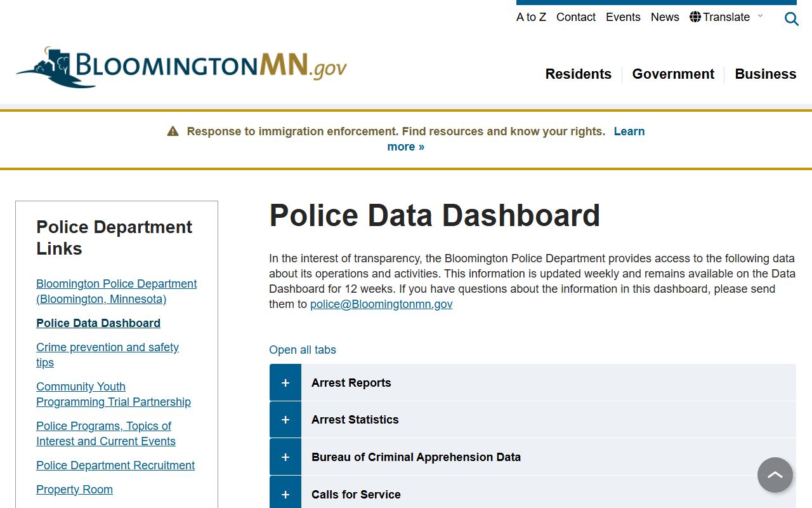Email police@Bloomingtonmn.gov link

pos(381,304)
